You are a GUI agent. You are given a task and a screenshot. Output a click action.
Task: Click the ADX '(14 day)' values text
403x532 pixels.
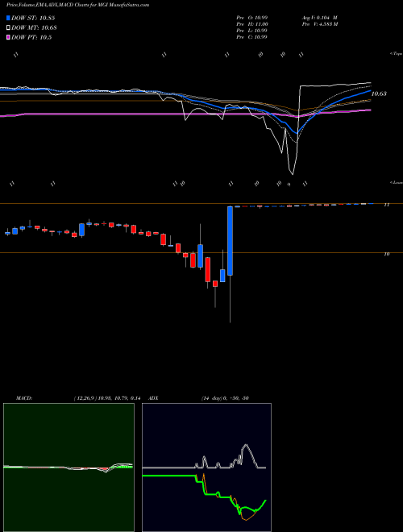click(x=225, y=398)
